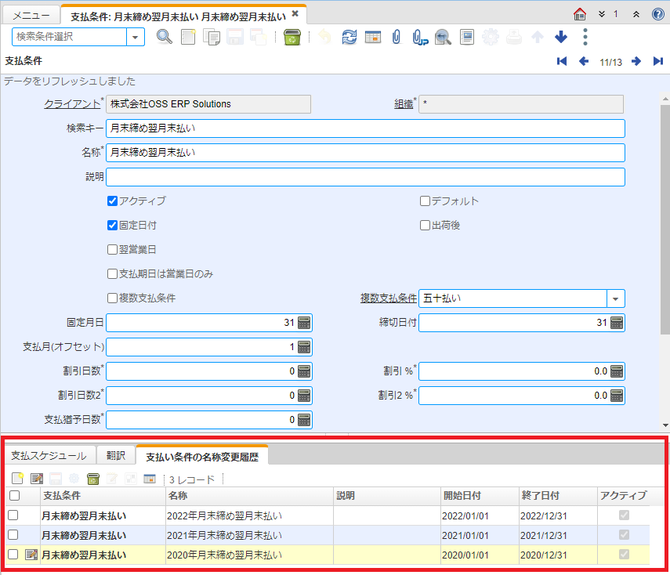The height and width of the screenshot is (575, 670).
Task: Open calculator for 締切日付 field
Action: 617,323
